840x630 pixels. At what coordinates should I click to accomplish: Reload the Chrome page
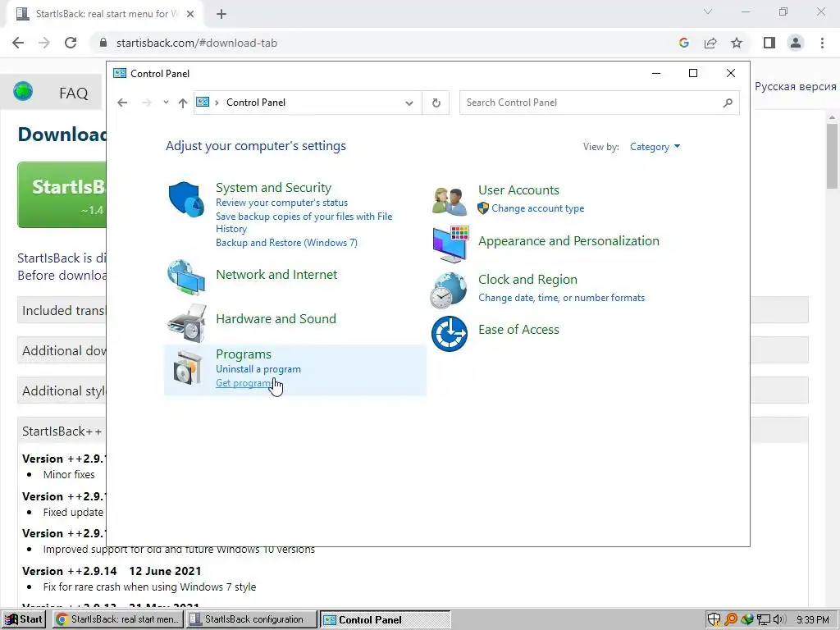click(71, 43)
